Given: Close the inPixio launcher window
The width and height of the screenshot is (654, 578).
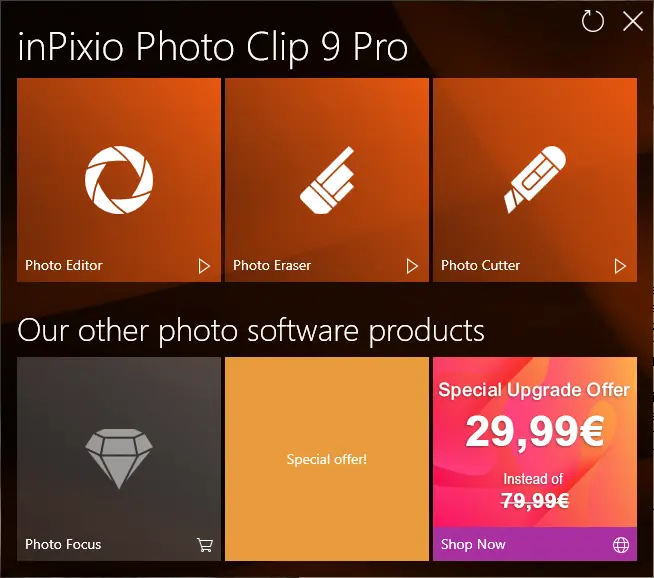Looking at the screenshot, I should point(633,21).
